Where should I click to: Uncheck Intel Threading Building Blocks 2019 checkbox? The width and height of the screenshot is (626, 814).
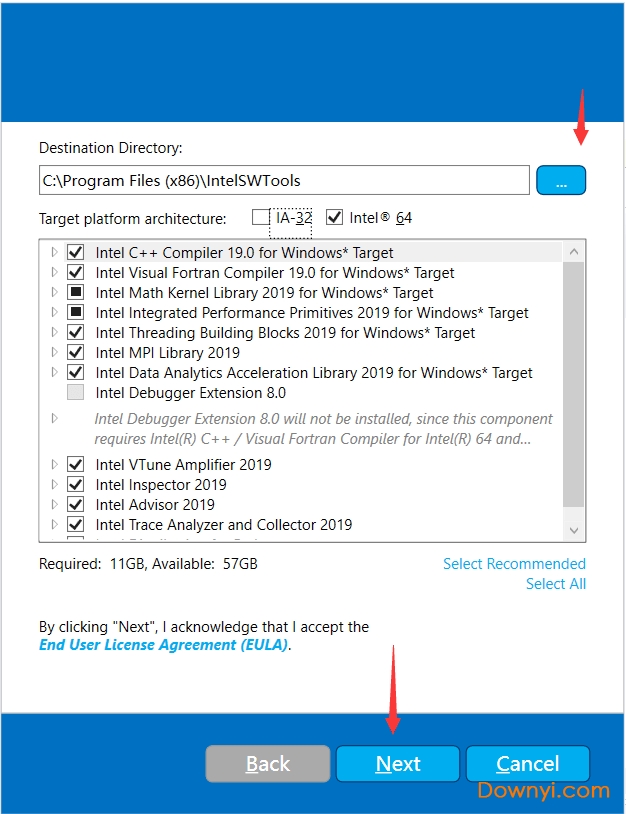76,332
